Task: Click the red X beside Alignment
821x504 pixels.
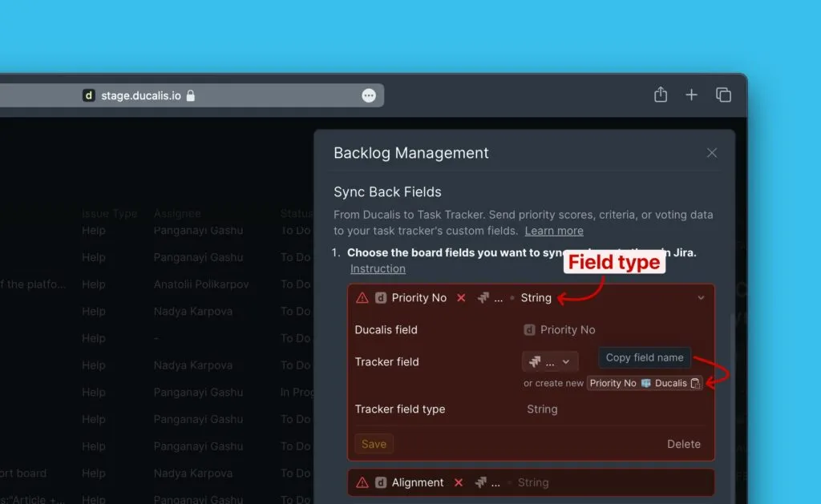Action: click(x=459, y=482)
